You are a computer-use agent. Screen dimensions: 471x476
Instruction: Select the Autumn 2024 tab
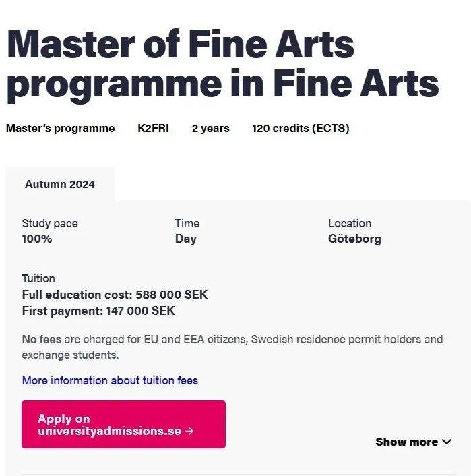pos(60,184)
